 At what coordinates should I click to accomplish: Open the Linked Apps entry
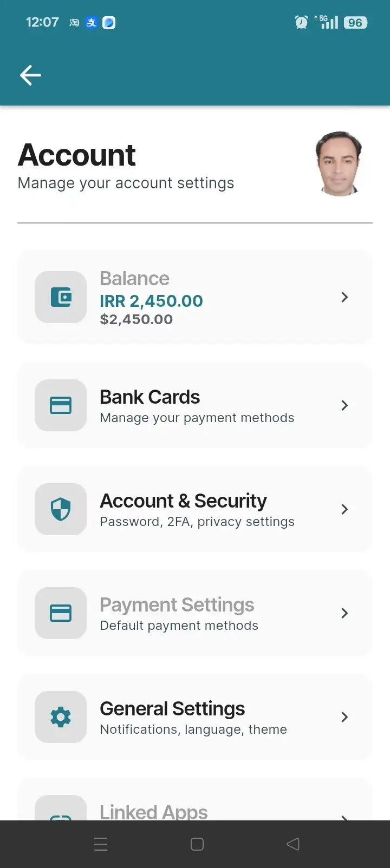[x=154, y=811]
